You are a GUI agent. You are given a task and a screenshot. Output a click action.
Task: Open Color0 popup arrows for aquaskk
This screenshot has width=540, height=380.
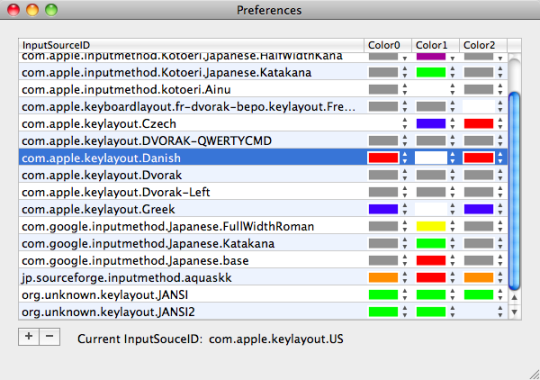pos(405,278)
